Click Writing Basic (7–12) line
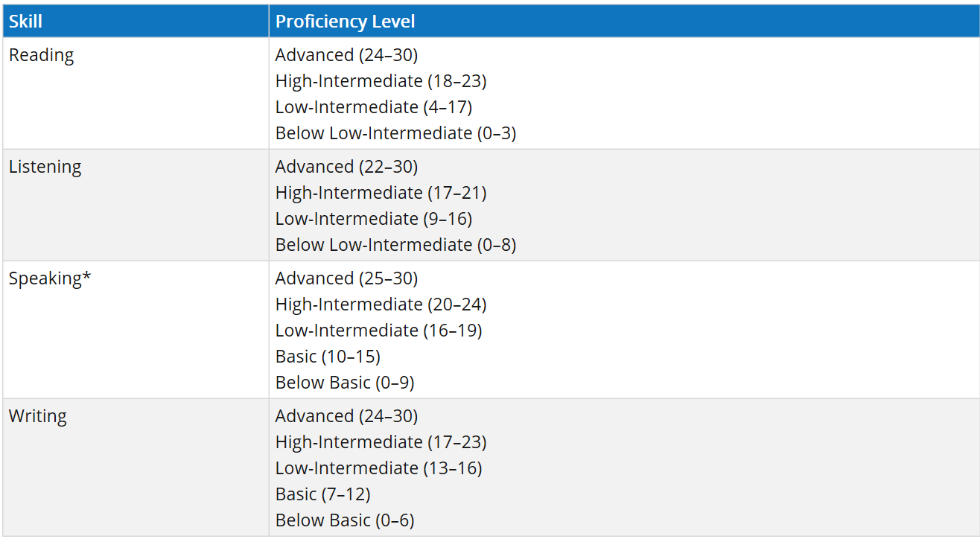980x539 pixels. pos(322,494)
